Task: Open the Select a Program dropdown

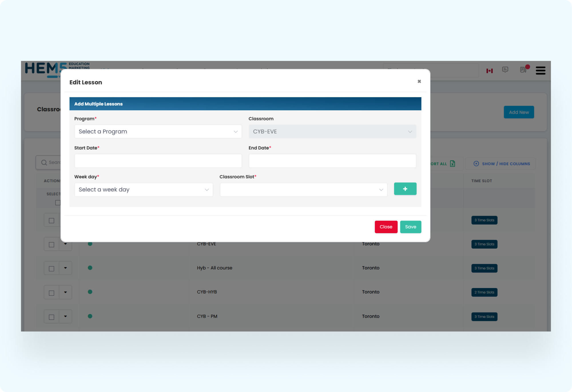Action: [158, 131]
